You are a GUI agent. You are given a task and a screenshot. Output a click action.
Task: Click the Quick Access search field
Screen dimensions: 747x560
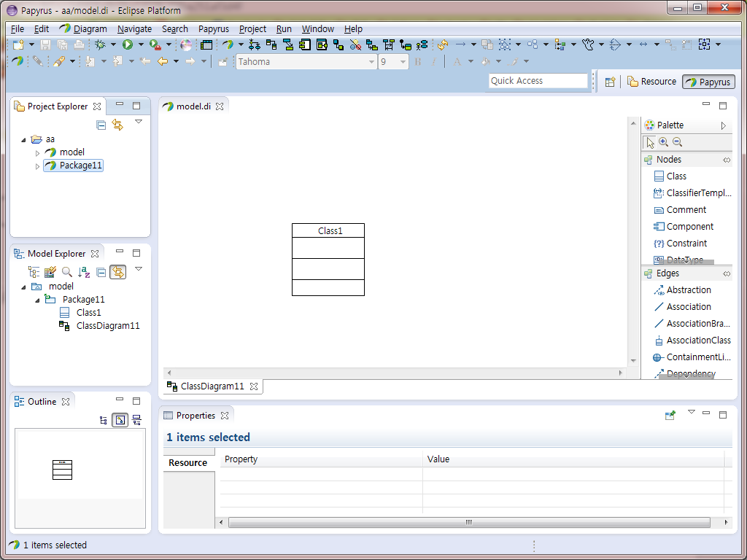538,81
